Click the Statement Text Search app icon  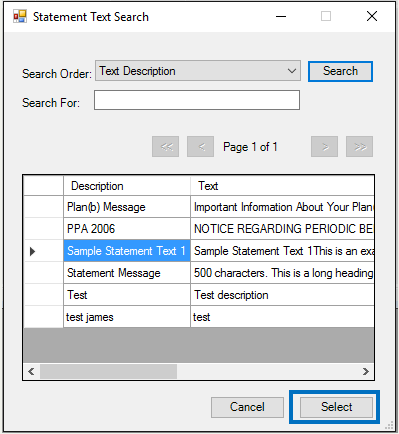coord(20,16)
